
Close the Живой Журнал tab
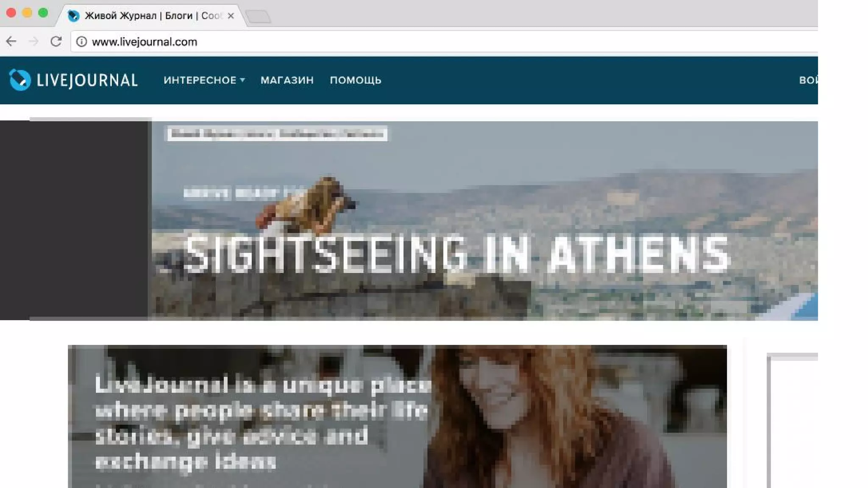(231, 16)
